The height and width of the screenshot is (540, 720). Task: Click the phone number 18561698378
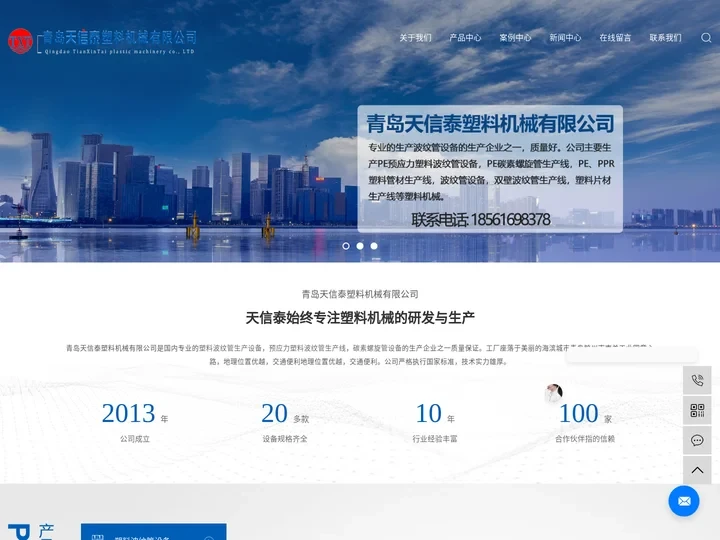click(x=510, y=219)
